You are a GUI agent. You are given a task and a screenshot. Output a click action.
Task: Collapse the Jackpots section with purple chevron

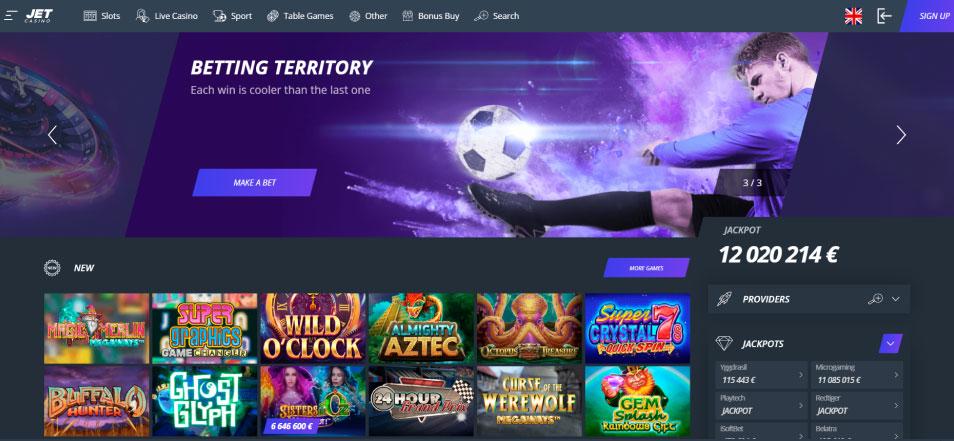coord(891,344)
